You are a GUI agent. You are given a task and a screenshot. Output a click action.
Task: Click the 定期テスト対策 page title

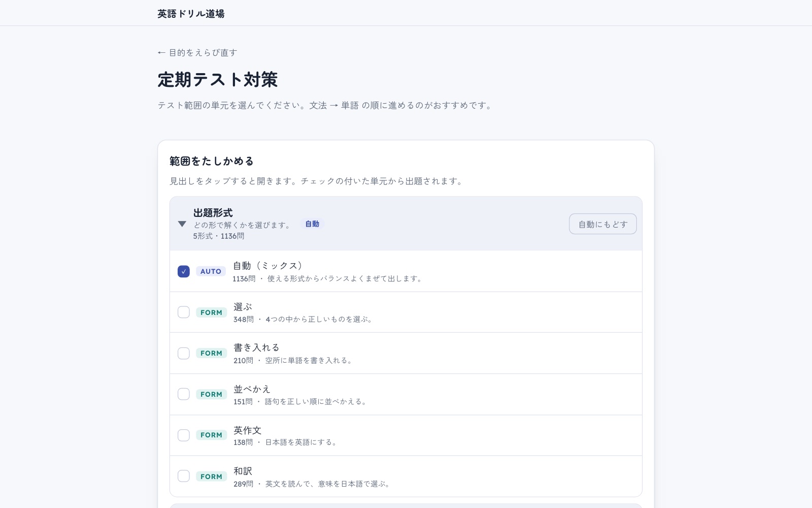tap(218, 80)
